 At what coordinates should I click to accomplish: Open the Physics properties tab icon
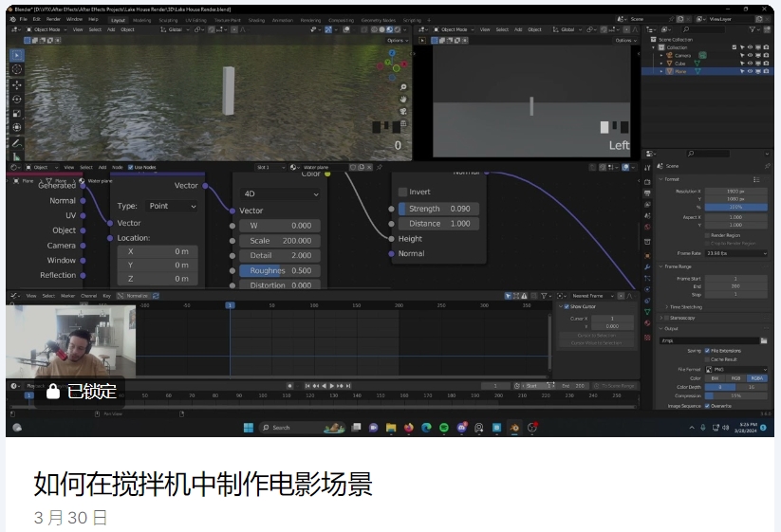coord(647,289)
